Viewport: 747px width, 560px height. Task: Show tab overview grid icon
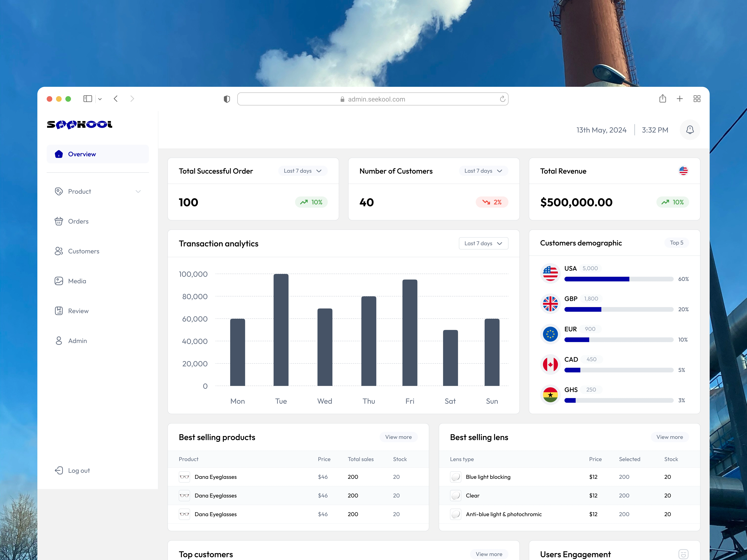click(697, 99)
